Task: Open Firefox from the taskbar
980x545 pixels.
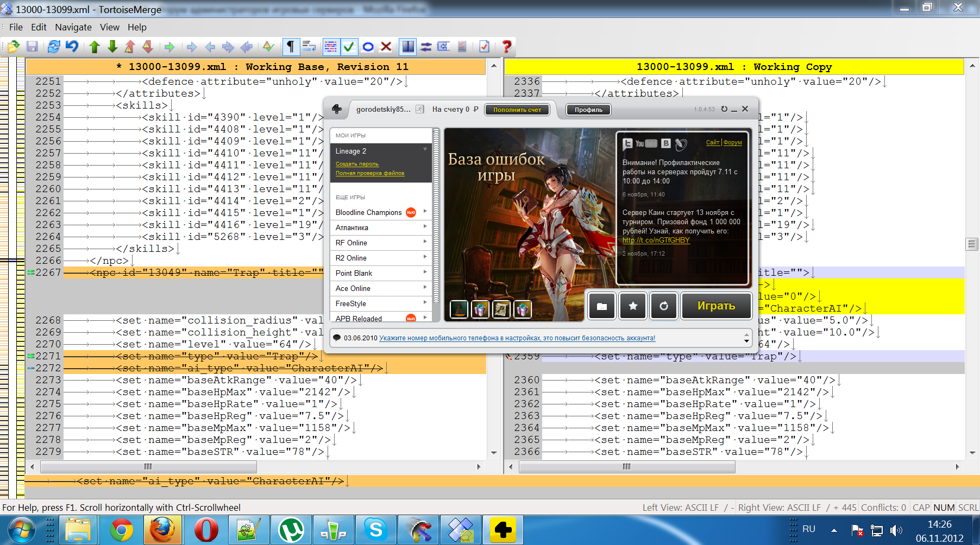Action: point(162,530)
